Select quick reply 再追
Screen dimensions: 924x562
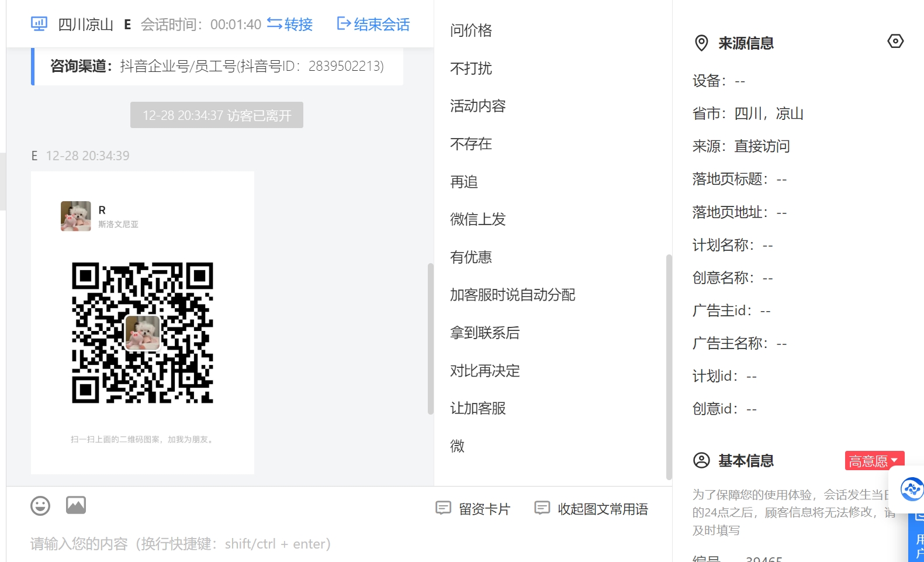point(464,182)
